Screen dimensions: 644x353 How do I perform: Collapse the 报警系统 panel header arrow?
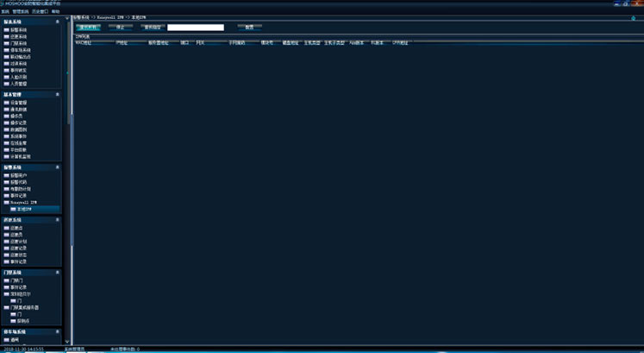pyautogui.click(x=58, y=167)
